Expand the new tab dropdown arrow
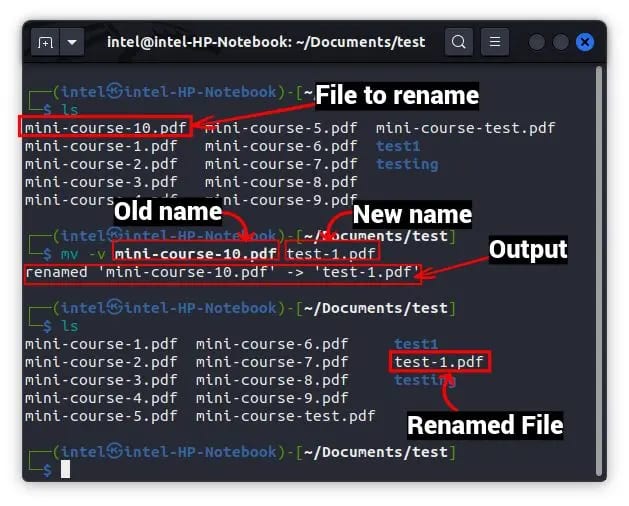The image size is (629, 506). point(72,42)
